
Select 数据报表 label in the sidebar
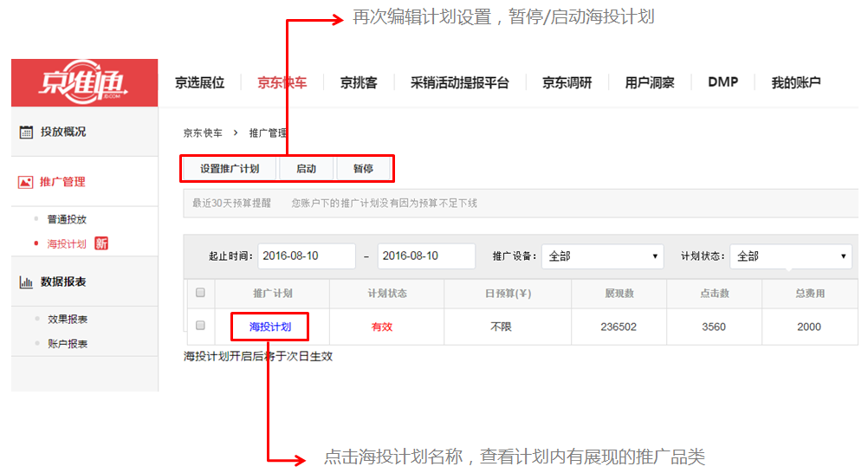pyautogui.click(x=63, y=282)
